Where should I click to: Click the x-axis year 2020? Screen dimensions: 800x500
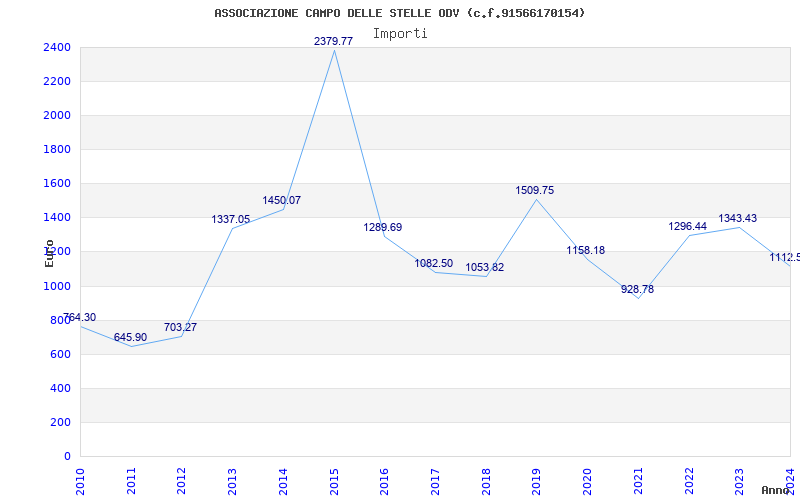pos(587,482)
